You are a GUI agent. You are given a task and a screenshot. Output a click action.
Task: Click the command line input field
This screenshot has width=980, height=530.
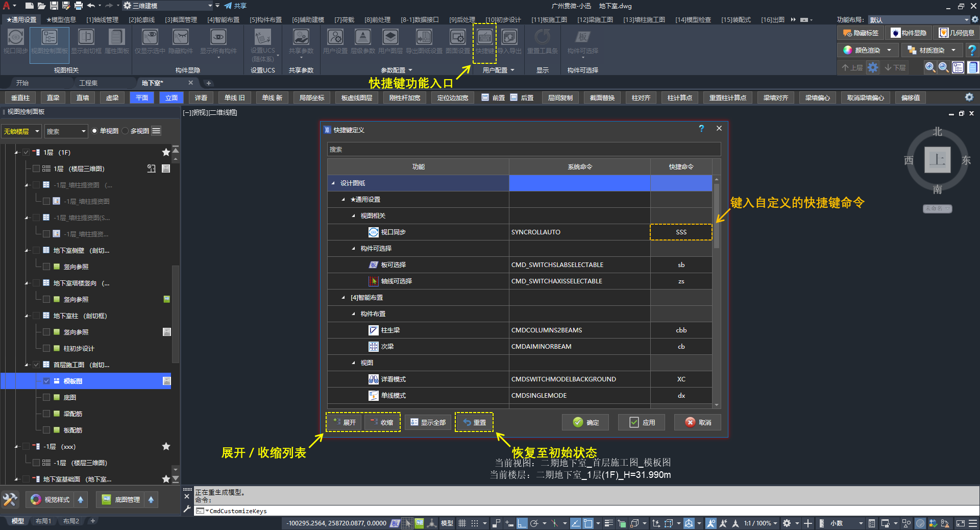click(587, 511)
